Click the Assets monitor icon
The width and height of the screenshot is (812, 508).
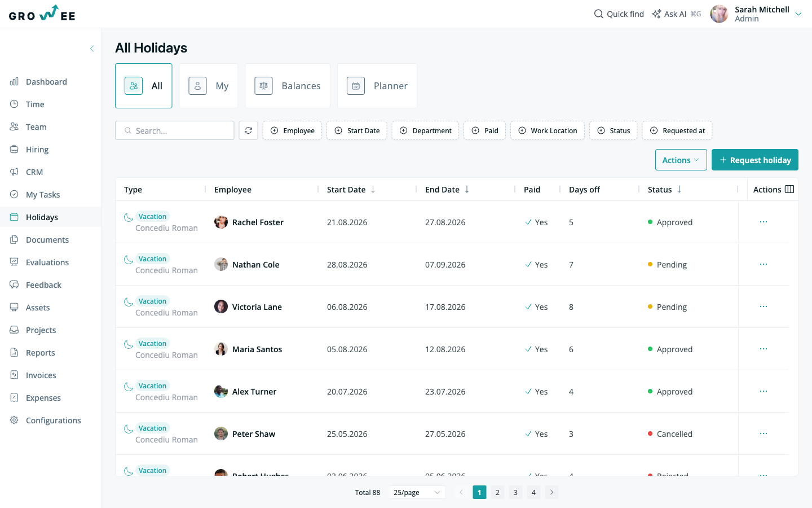pyautogui.click(x=14, y=308)
